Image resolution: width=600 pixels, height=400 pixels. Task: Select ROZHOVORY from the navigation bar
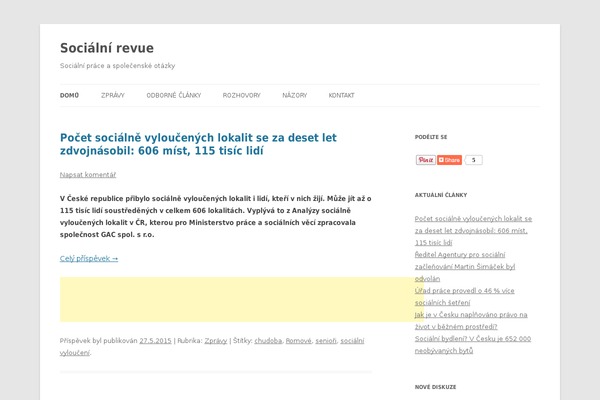pos(241,95)
